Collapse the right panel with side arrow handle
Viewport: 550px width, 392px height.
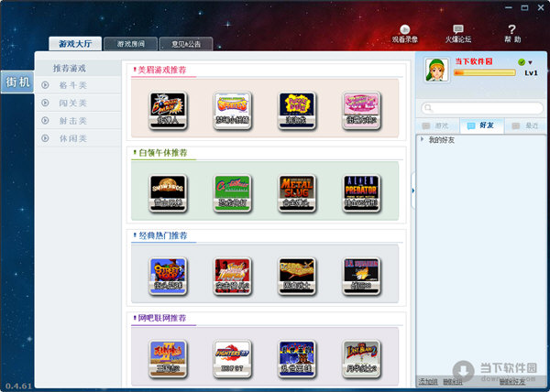click(x=412, y=191)
